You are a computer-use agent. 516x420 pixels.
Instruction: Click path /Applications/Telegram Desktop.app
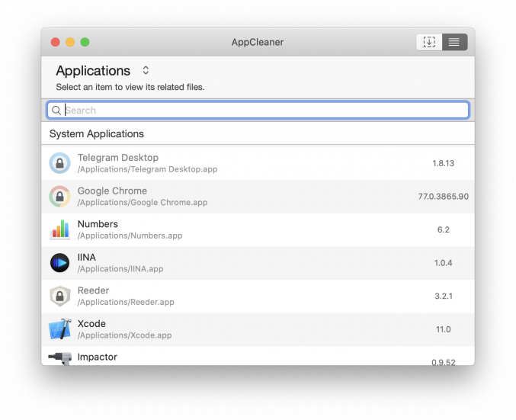point(147,169)
